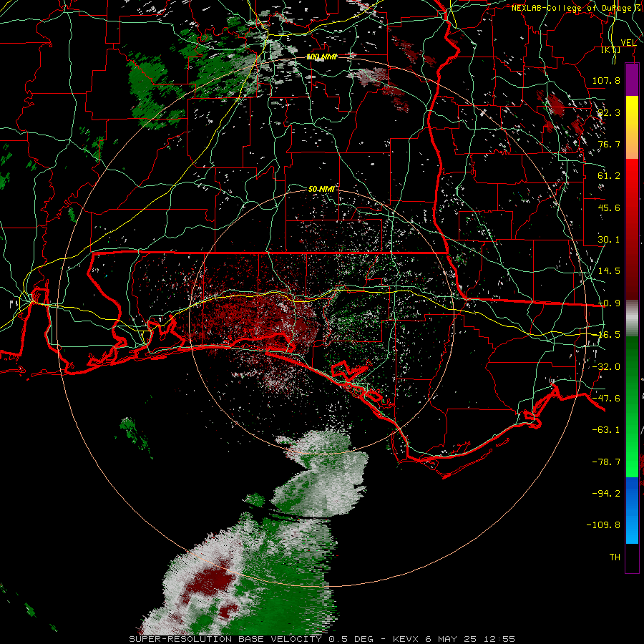Click the -47.6 scale value

(x=606, y=399)
